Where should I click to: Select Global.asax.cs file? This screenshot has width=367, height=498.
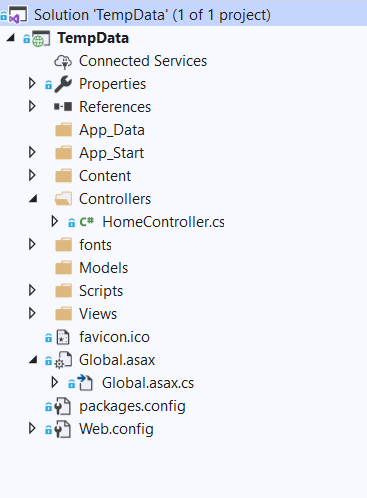(x=148, y=383)
